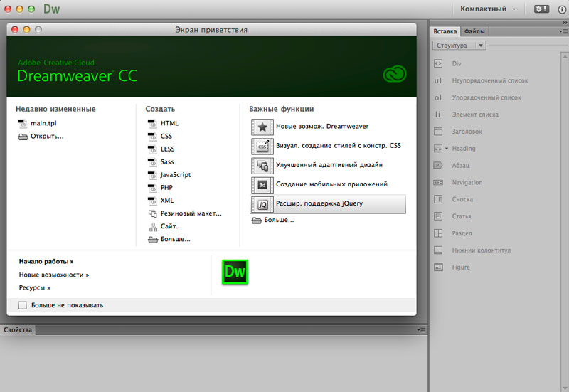This screenshot has height=392, width=569.
Task: Select the star icon for new Dreamweaver features
Action: (x=262, y=127)
